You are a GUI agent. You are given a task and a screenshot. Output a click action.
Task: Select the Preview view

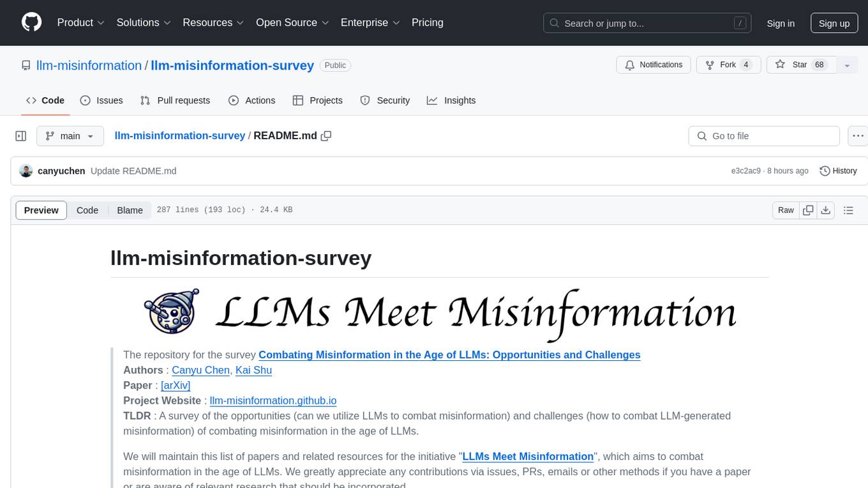pos(41,210)
